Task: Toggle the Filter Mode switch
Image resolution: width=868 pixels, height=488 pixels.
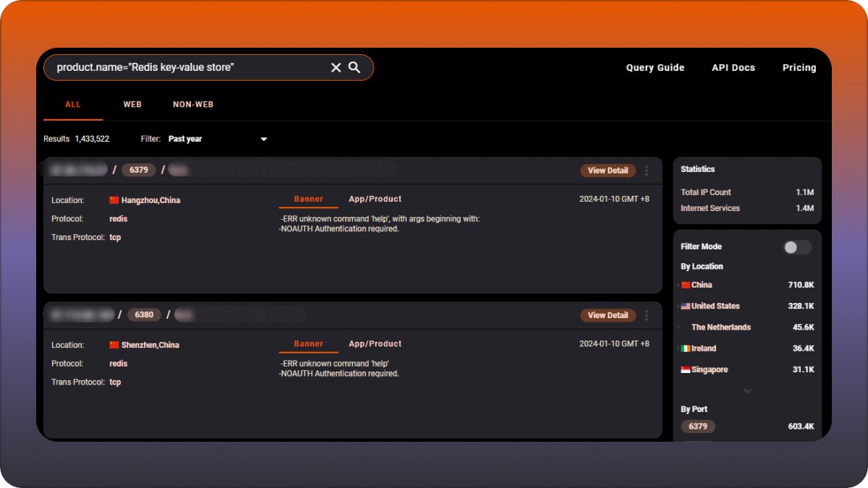Action: 798,247
